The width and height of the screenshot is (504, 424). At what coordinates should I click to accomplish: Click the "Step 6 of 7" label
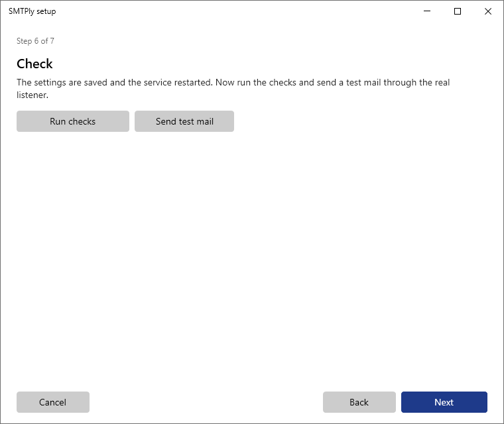pos(35,41)
